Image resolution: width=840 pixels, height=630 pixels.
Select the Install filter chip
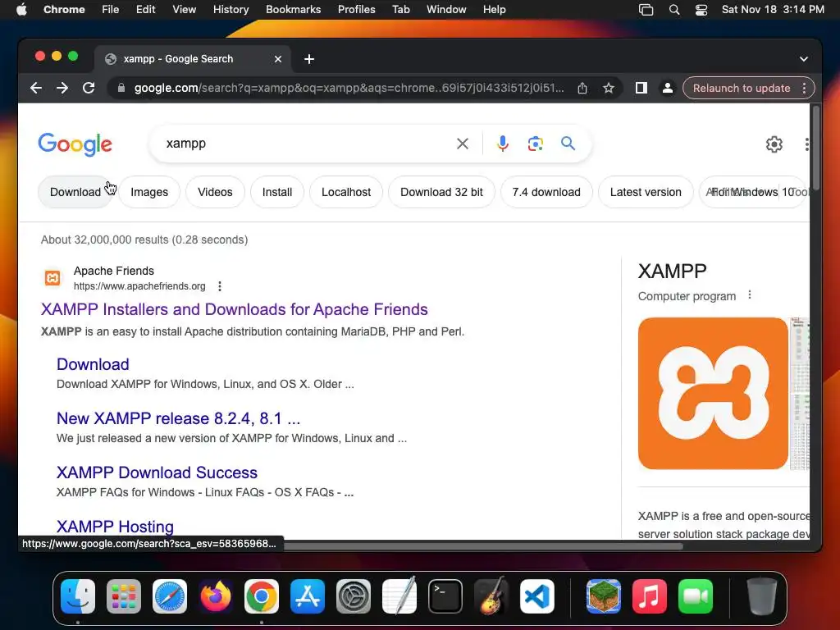click(x=277, y=192)
